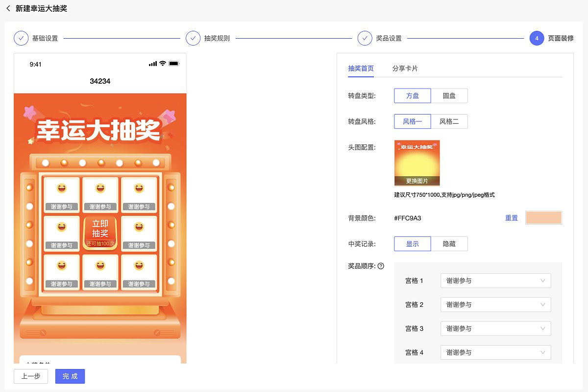Click the Wi-Fi icon in preview status bar
Image resolution: width=588 pixels, height=392 pixels.
pos(163,64)
